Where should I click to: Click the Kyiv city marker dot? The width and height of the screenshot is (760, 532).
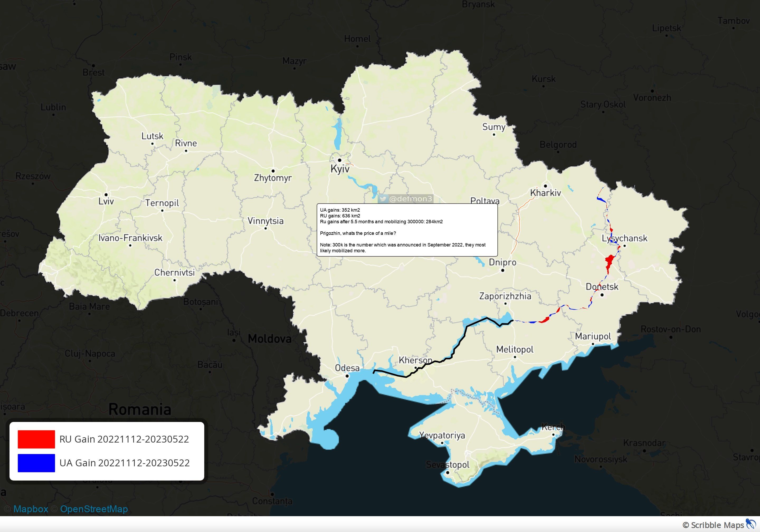click(339, 160)
